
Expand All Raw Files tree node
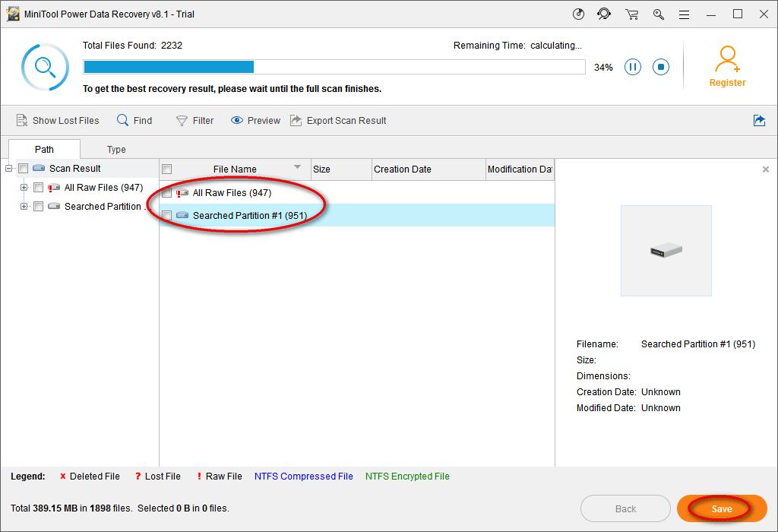[x=24, y=188]
